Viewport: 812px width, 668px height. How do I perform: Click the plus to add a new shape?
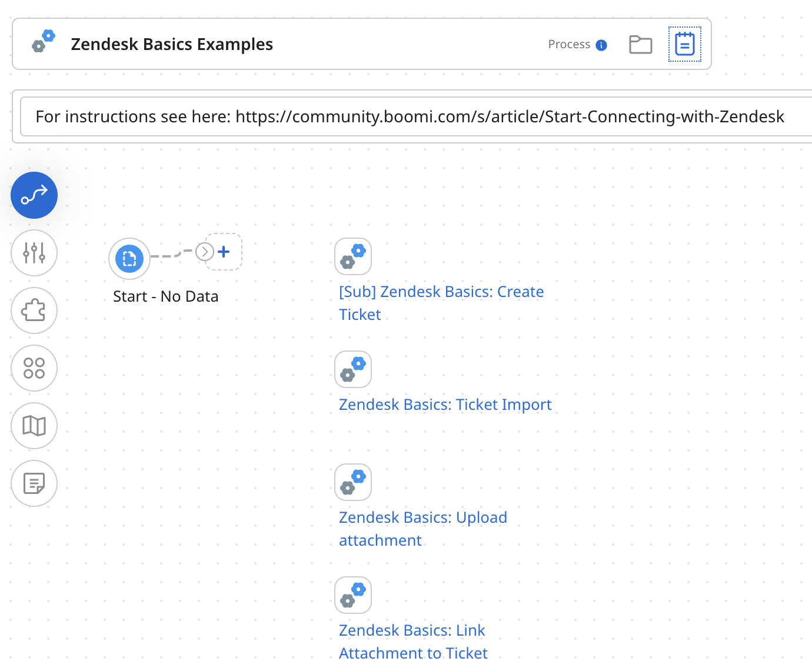pyautogui.click(x=224, y=251)
